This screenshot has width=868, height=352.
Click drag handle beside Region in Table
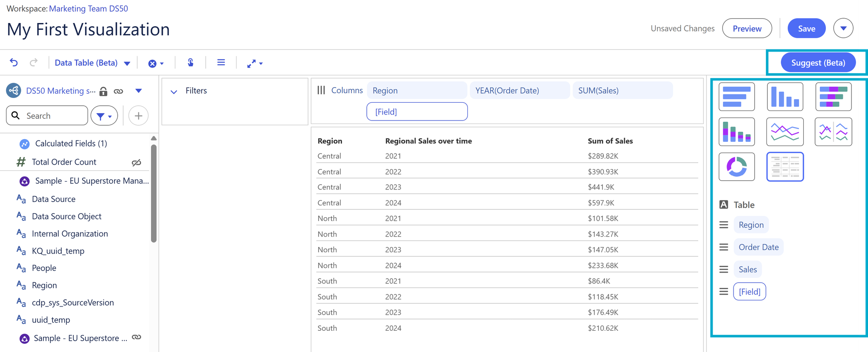[x=723, y=225]
